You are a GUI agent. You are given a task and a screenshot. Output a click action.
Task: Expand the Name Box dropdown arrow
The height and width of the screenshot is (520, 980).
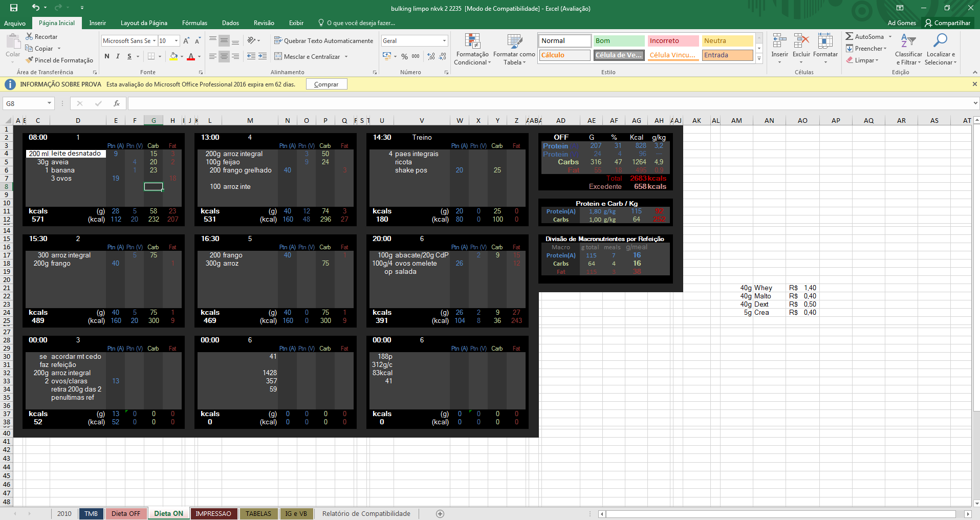pos(49,103)
